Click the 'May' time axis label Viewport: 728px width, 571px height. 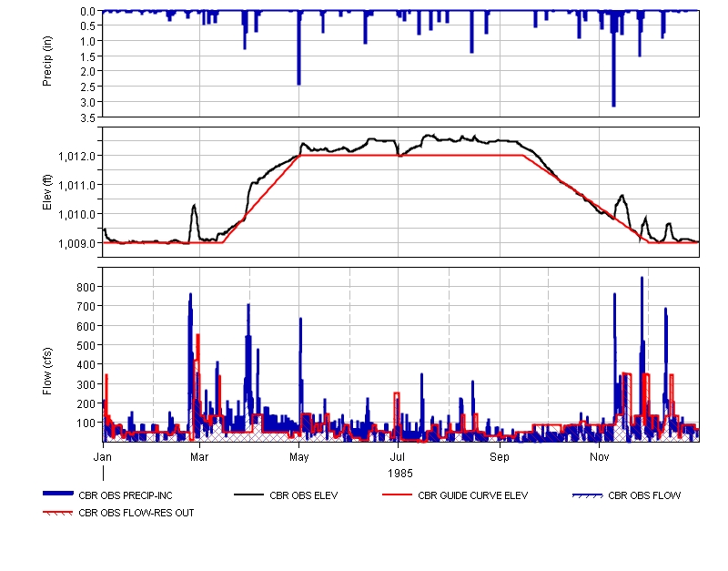click(299, 457)
